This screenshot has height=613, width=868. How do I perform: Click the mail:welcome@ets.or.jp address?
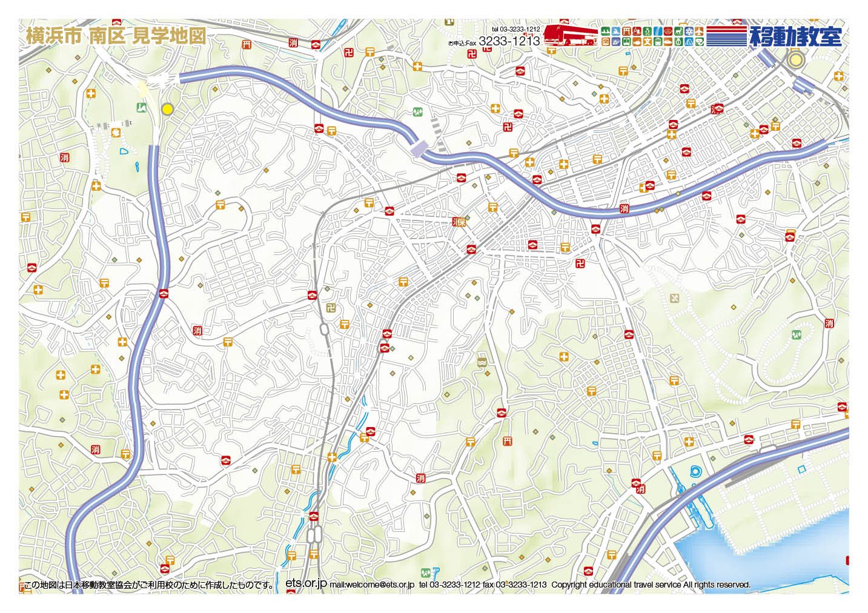tap(372, 585)
